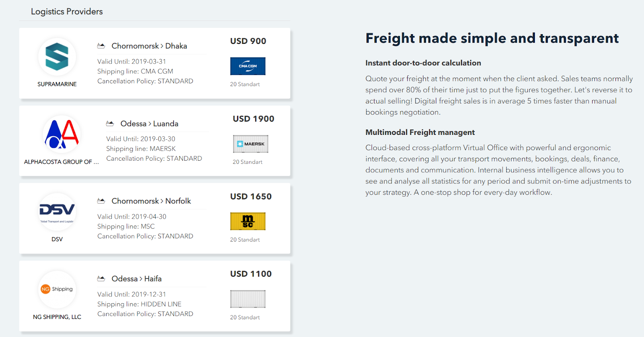Click ship icon beside Odessa > Luanda
Image resolution: width=644 pixels, height=337 pixels.
110,124
